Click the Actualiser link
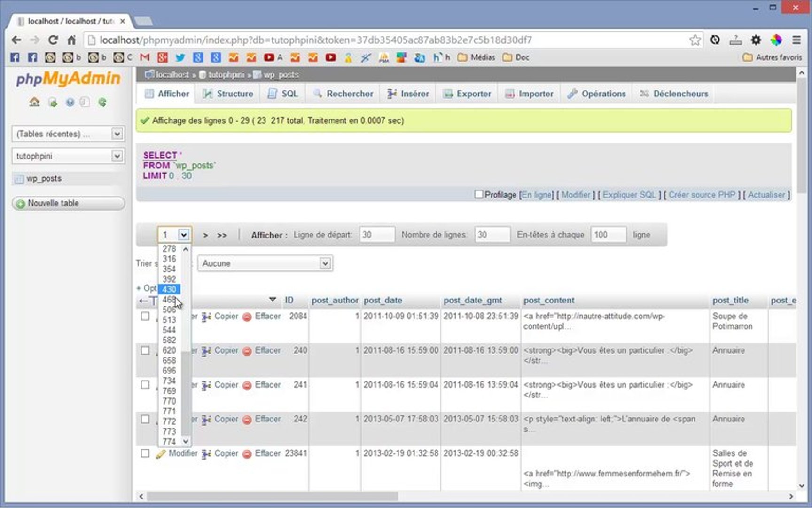 pos(766,195)
